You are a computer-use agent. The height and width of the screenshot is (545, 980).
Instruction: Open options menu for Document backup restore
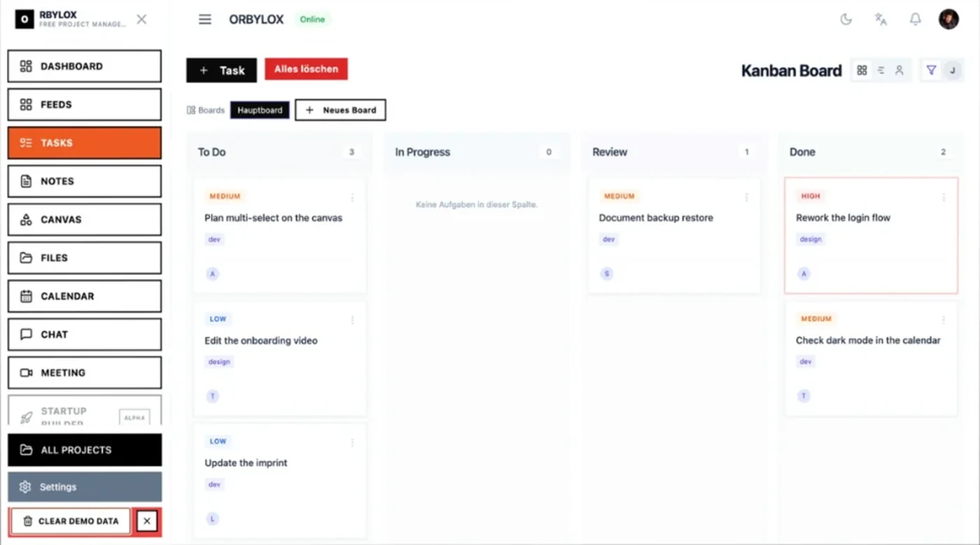(746, 198)
